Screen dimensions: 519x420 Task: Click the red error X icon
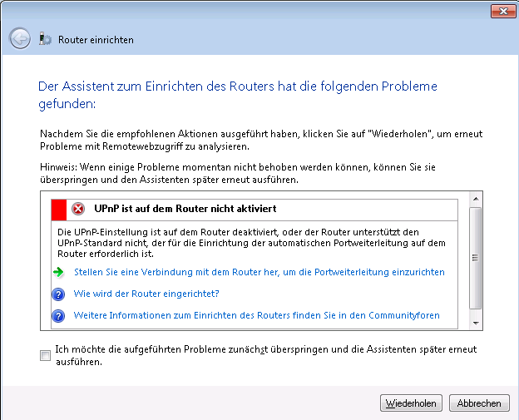79,209
